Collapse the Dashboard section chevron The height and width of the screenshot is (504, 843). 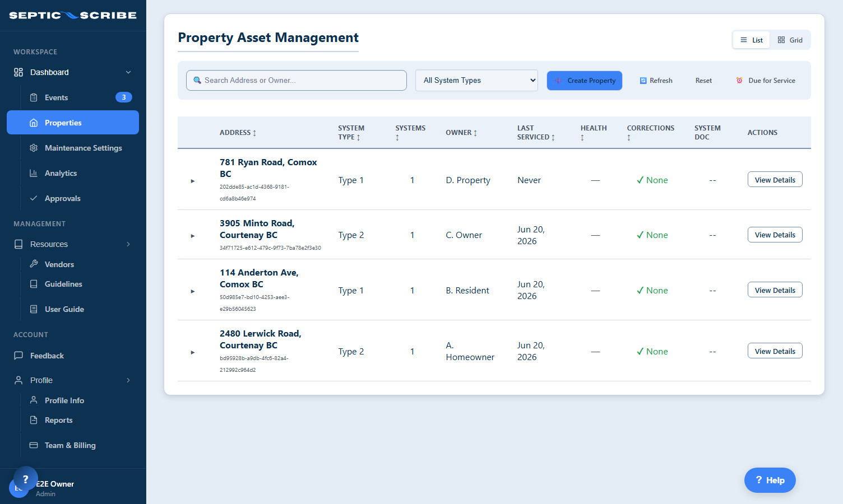tap(128, 72)
